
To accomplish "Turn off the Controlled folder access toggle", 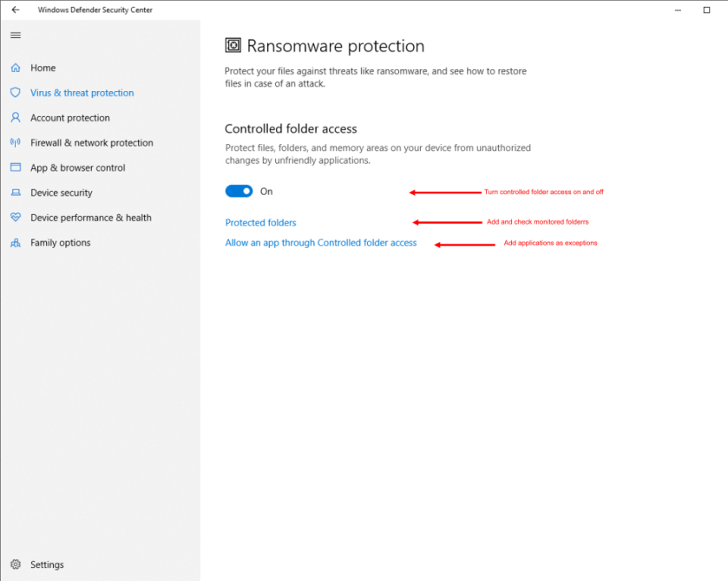I will click(x=239, y=191).
